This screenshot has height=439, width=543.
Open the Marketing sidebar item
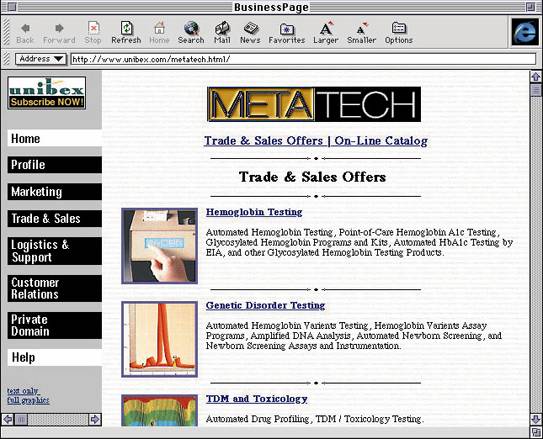(x=54, y=191)
